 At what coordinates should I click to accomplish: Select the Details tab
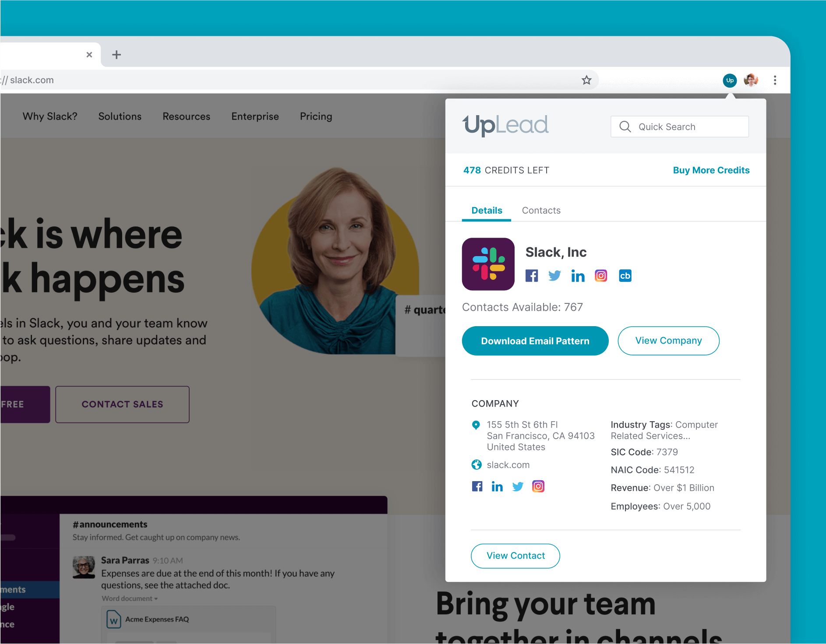[x=487, y=211]
